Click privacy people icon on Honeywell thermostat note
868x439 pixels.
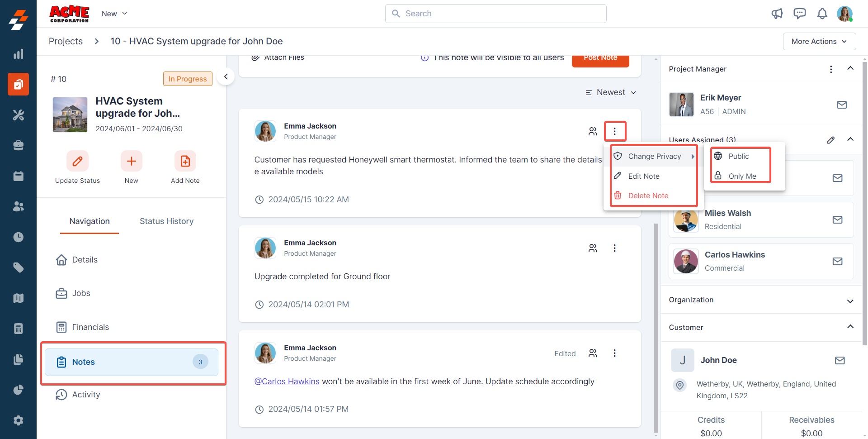click(x=593, y=131)
